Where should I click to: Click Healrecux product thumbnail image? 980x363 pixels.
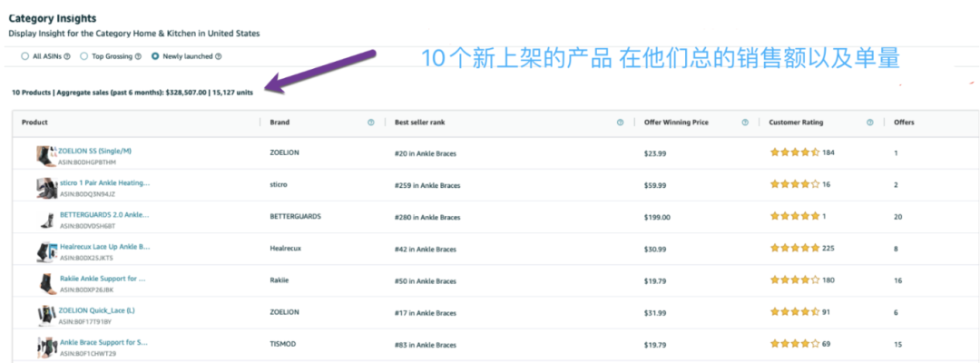47,251
